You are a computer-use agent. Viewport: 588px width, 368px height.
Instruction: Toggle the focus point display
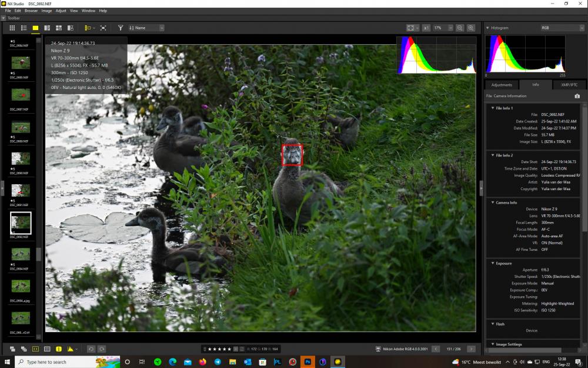pyautogui.click(x=35, y=349)
